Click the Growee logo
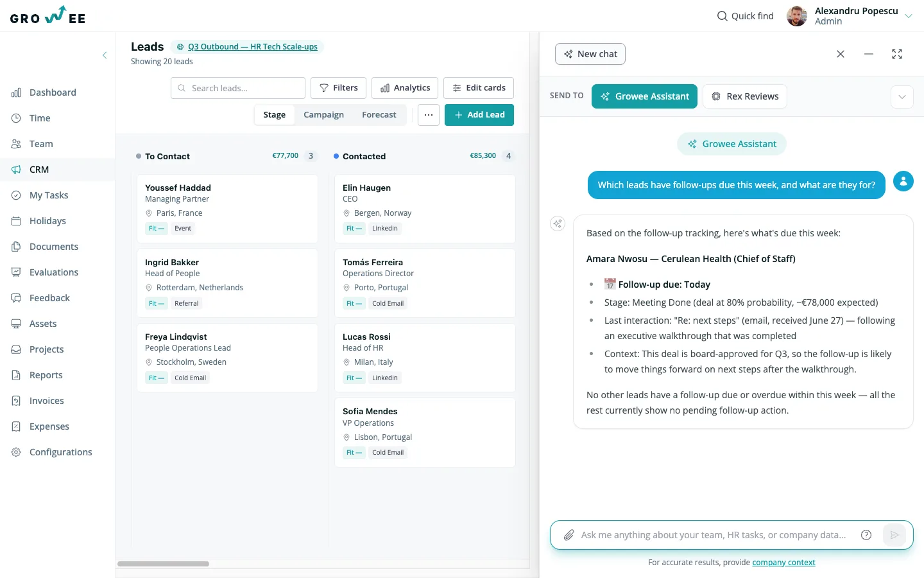 pyautogui.click(x=48, y=15)
